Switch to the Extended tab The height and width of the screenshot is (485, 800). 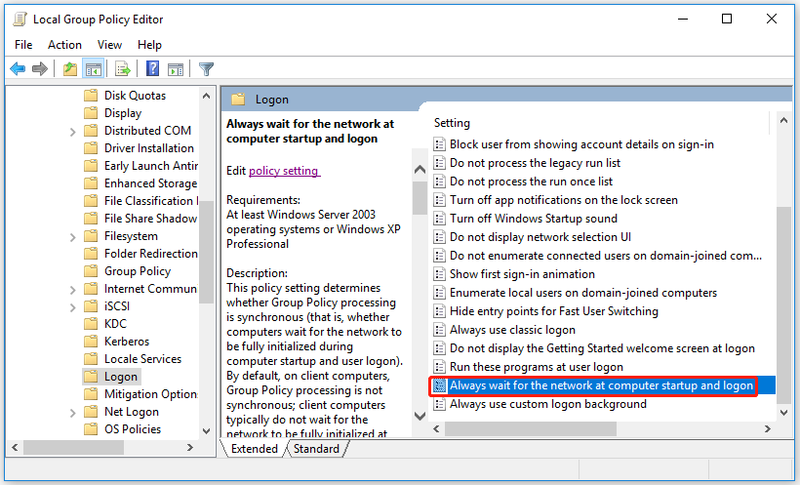click(x=254, y=449)
